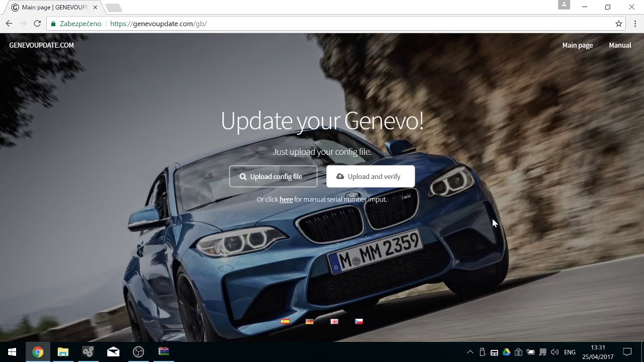The width and height of the screenshot is (644, 362).
Task: Bookmark this page with star icon
Action: 619,24
